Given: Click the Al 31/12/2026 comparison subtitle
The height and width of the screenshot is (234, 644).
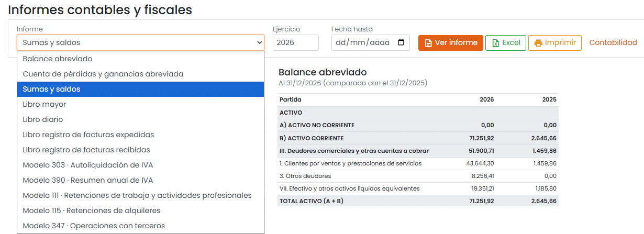Looking at the screenshot, I should [353, 83].
